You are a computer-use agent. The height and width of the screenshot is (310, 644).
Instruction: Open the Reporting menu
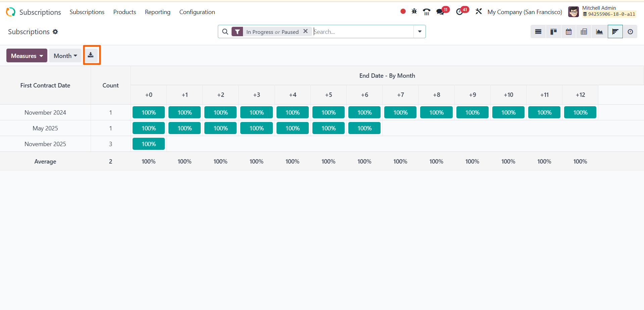tap(157, 12)
